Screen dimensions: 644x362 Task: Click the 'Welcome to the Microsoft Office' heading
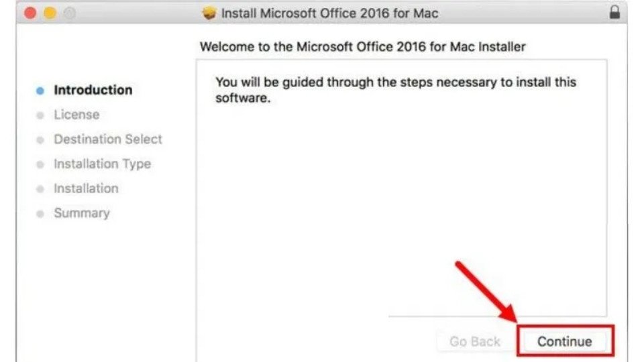(362, 47)
